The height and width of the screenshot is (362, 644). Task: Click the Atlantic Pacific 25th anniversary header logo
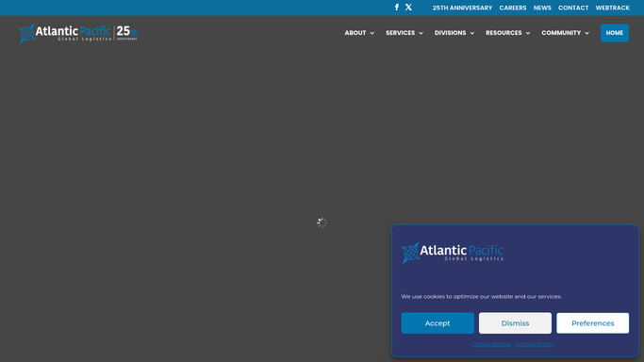(x=78, y=33)
